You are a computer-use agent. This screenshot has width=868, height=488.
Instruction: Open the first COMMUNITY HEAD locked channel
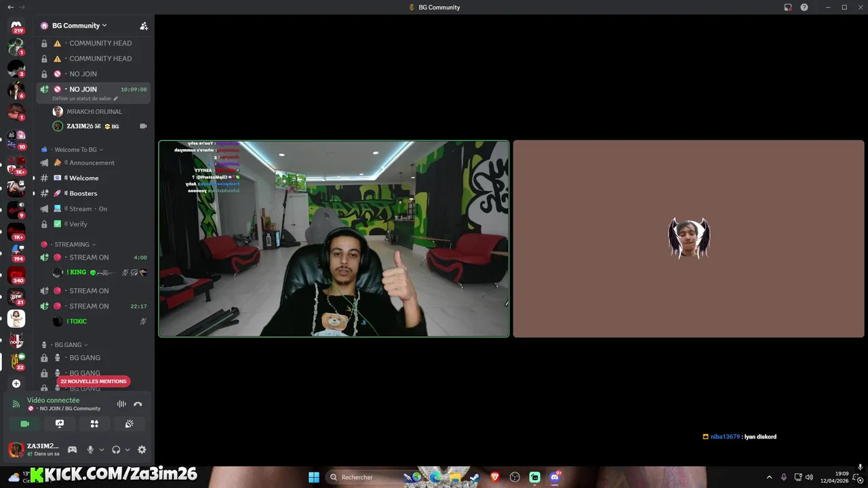94,43
